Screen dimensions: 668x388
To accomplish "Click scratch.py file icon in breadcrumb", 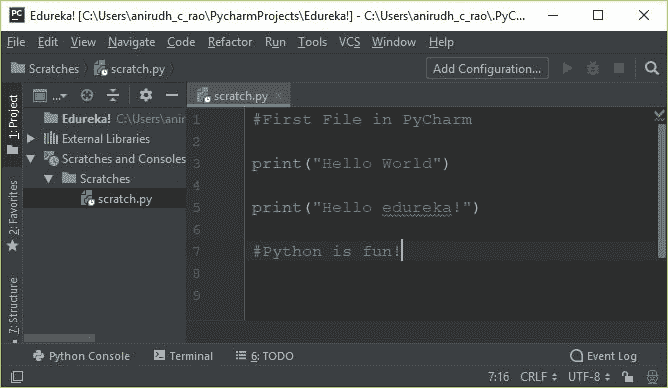I will (x=101, y=68).
